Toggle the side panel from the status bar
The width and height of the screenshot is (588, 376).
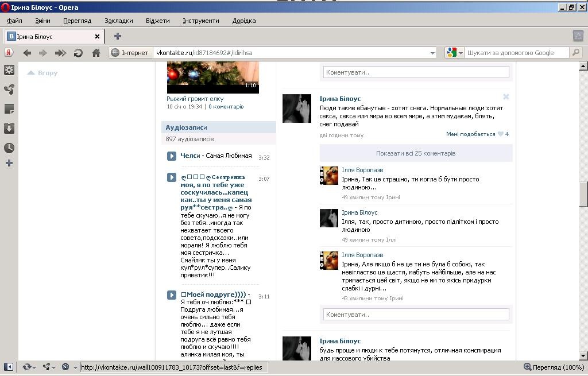click(9, 367)
